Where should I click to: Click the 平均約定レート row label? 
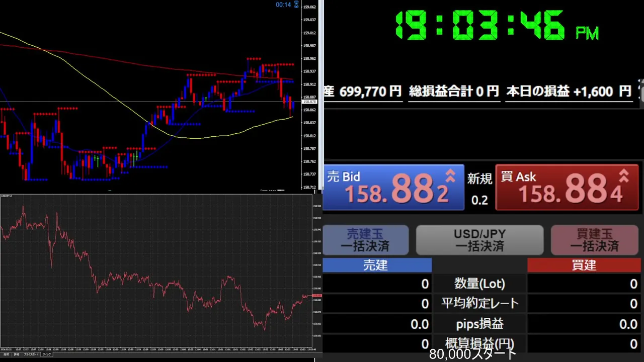[479, 304]
